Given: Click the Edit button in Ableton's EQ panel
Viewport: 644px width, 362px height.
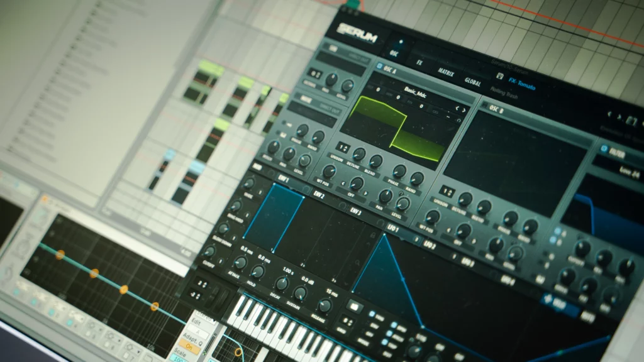Looking at the screenshot, I should 196,322.
